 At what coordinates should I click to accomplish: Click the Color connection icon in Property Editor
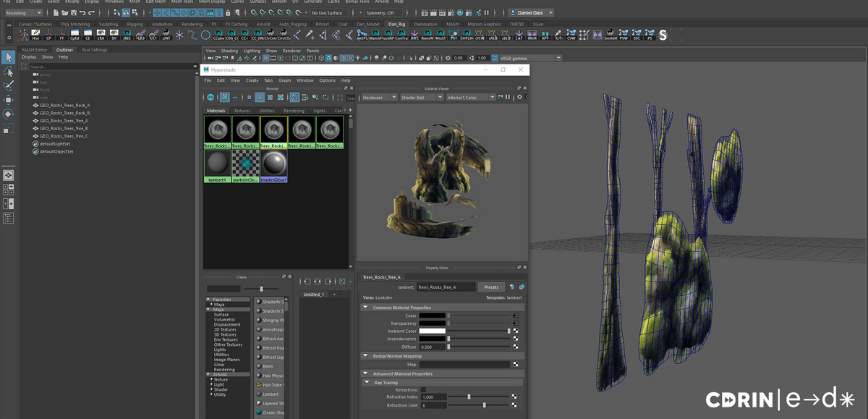[x=516, y=316]
